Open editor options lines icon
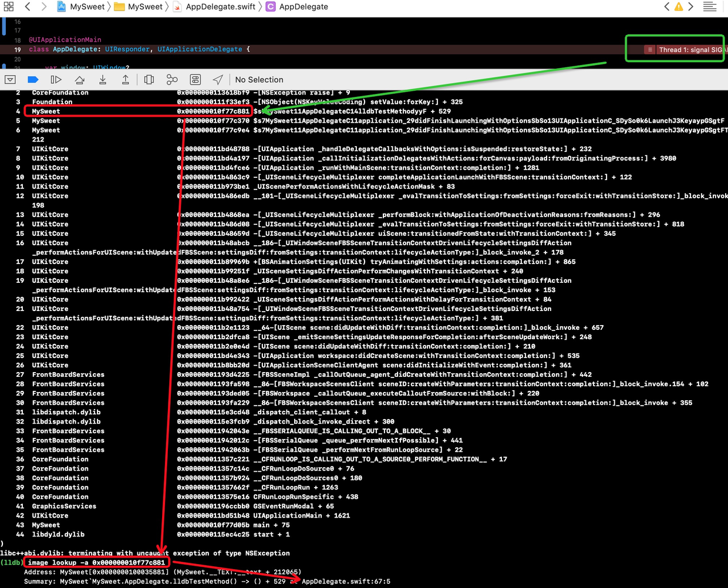The width and height of the screenshot is (728, 588). click(x=710, y=6)
